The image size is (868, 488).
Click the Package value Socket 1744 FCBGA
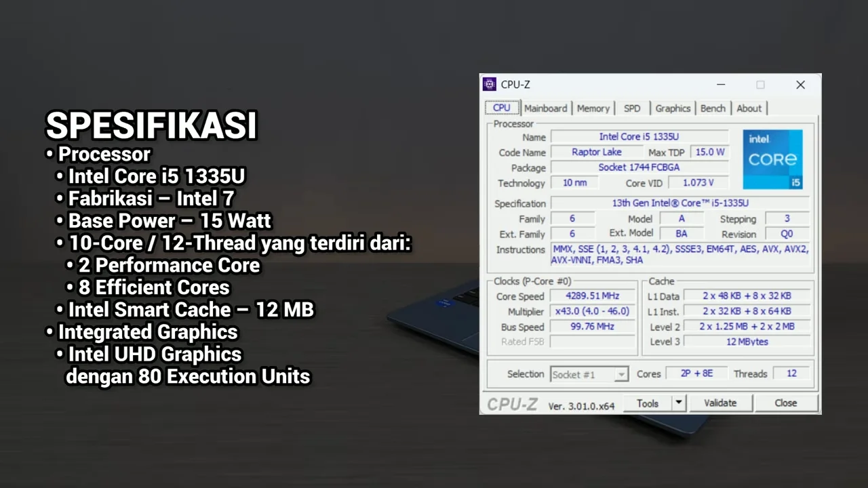[x=639, y=167]
